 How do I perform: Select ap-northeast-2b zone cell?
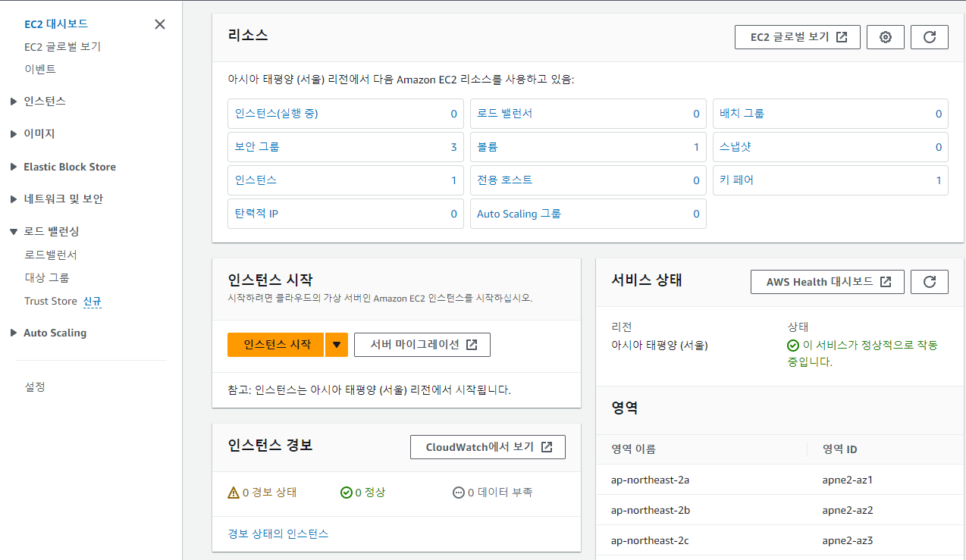pos(651,510)
